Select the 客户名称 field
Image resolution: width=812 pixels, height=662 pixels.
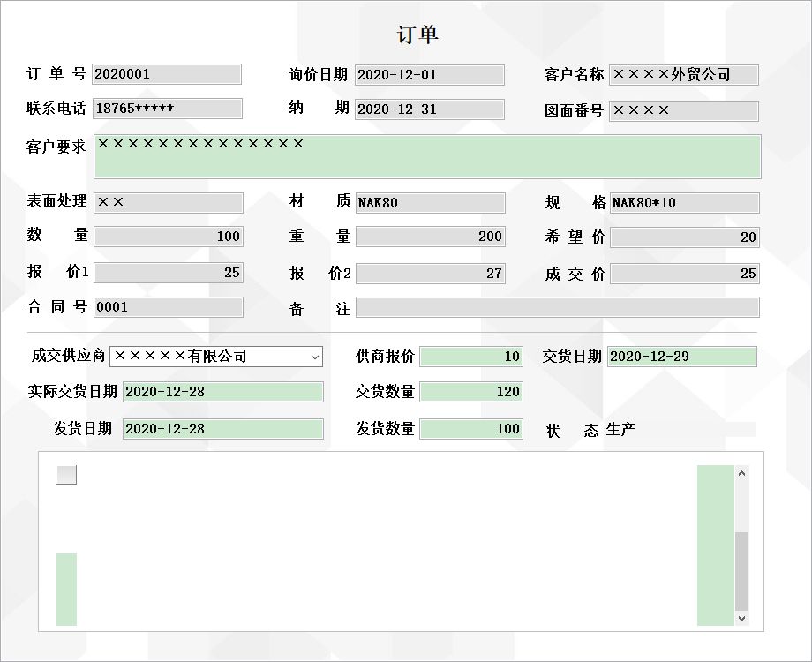[684, 75]
